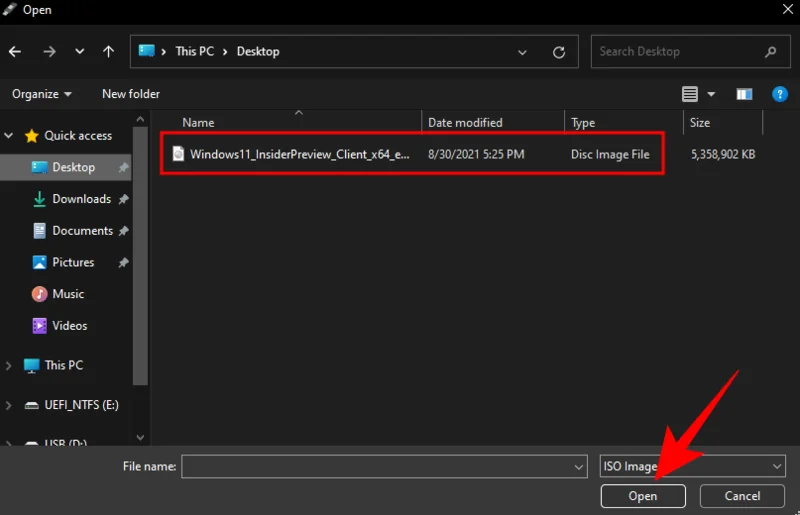Screen dimensions: 800x515
Task: Sort by Date modified column
Action: click(x=465, y=122)
